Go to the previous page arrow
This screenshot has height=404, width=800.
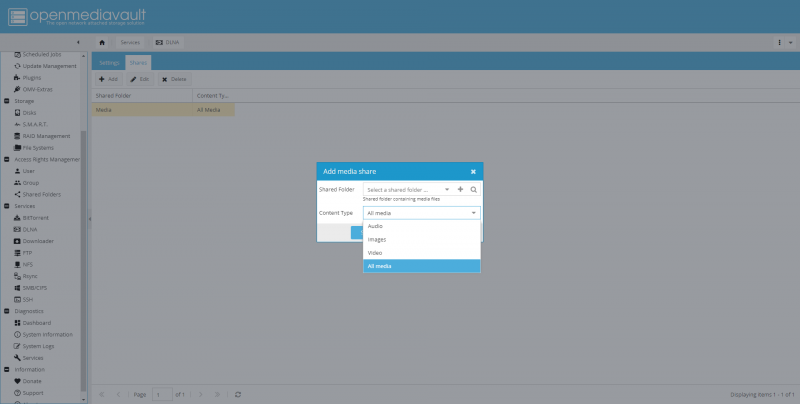point(118,394)
